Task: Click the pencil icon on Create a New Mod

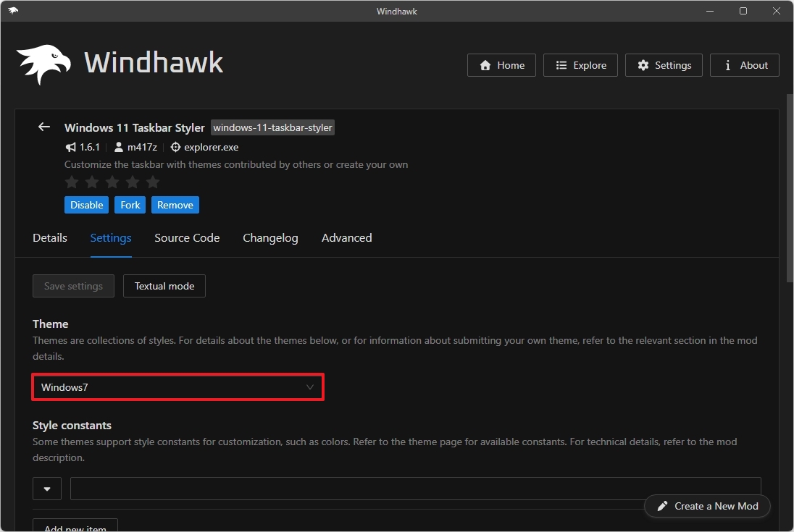Action: coord(663,506)
